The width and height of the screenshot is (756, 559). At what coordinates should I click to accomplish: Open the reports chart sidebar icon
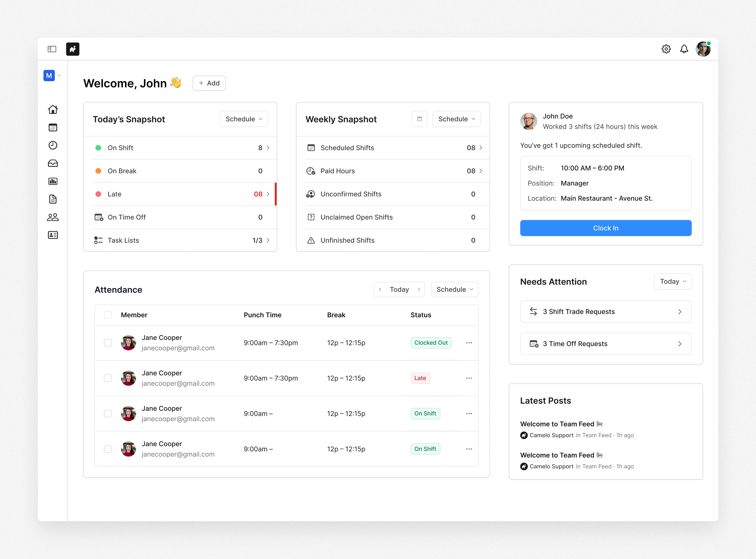click(x=53, y=181)
